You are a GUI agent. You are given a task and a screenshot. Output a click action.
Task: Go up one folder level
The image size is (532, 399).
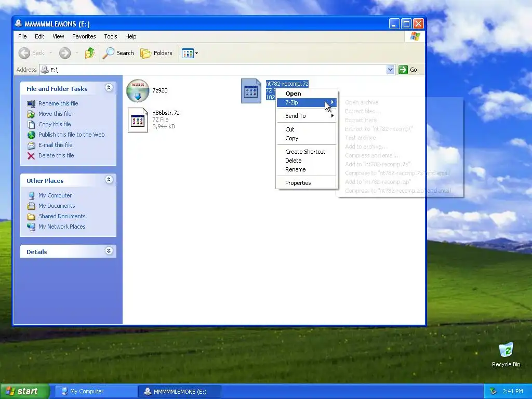[90, 53]
